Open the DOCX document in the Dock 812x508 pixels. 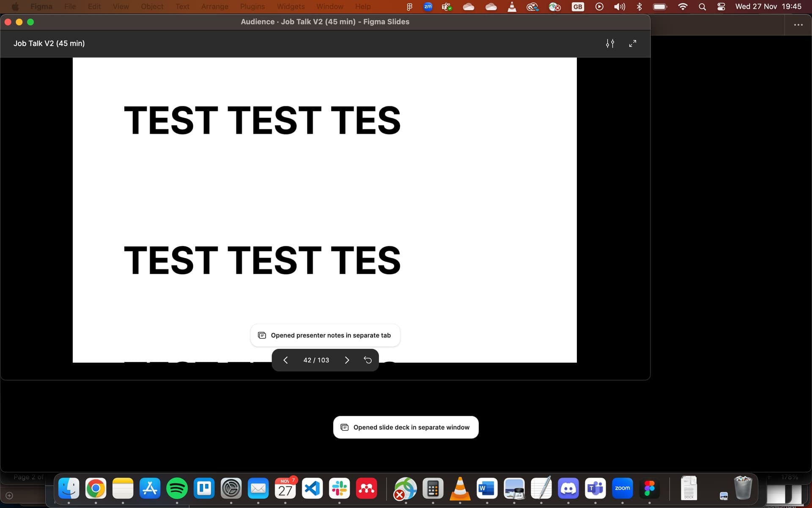689,489
